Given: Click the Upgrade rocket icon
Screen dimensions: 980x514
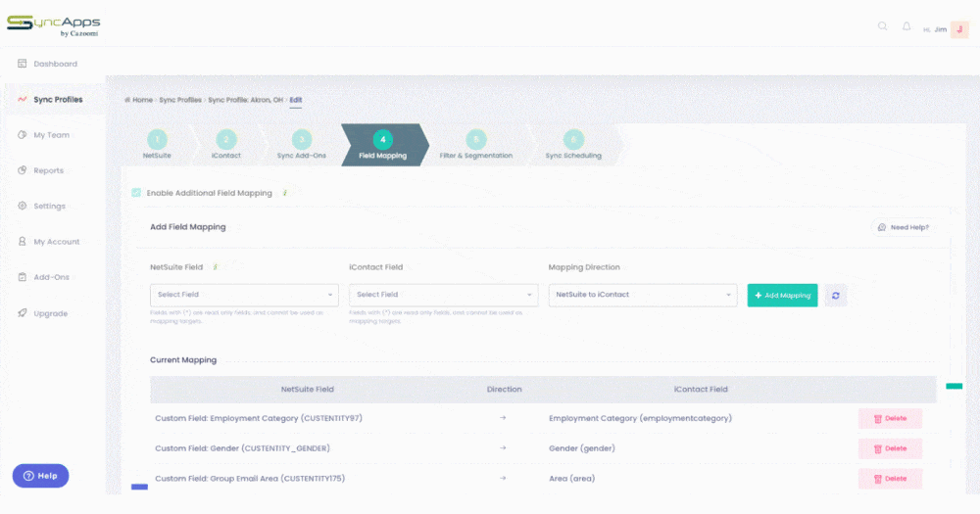Looking at the screenshot, I should pos(22,313).
